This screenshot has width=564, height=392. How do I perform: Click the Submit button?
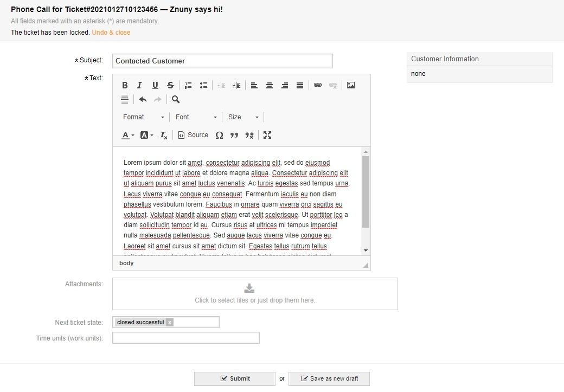click(x=235, y=378)
